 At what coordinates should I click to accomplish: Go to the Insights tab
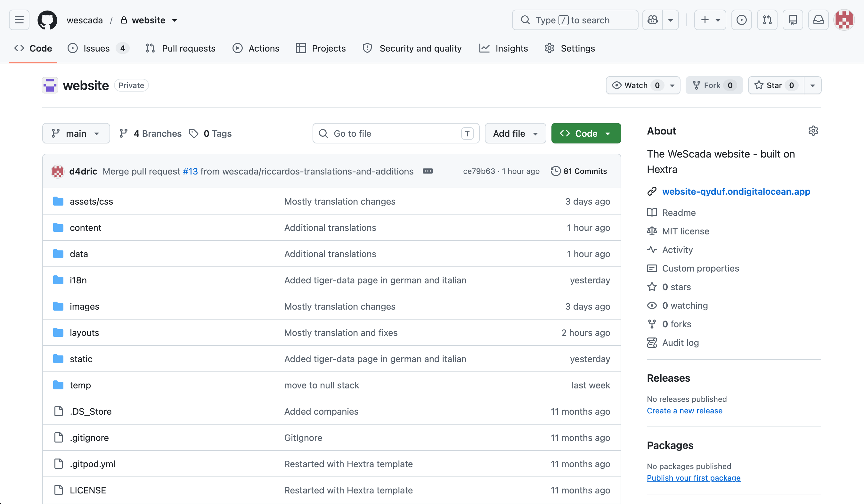pos(503,48)
